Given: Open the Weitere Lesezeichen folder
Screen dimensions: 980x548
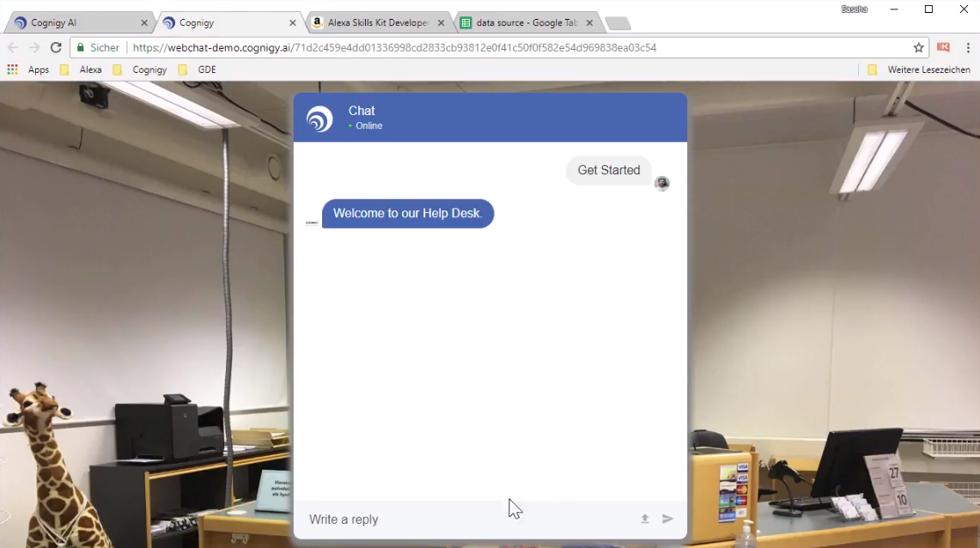Looking at the screenshot, I should tap(919, 70).
